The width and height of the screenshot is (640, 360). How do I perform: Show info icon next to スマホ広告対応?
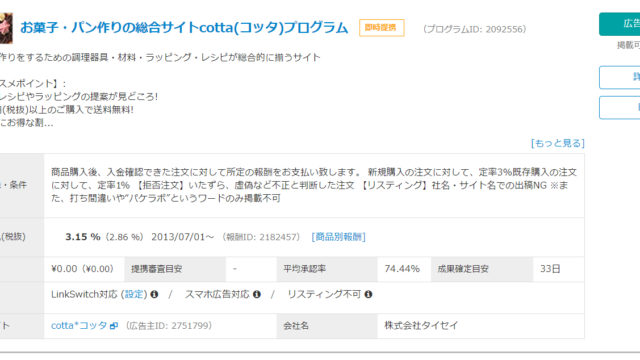[x=257, y=294]
